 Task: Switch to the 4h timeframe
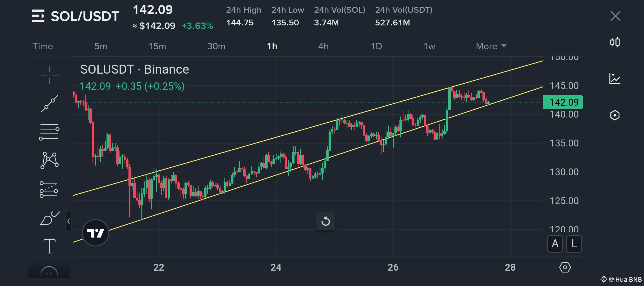(323, 46)
